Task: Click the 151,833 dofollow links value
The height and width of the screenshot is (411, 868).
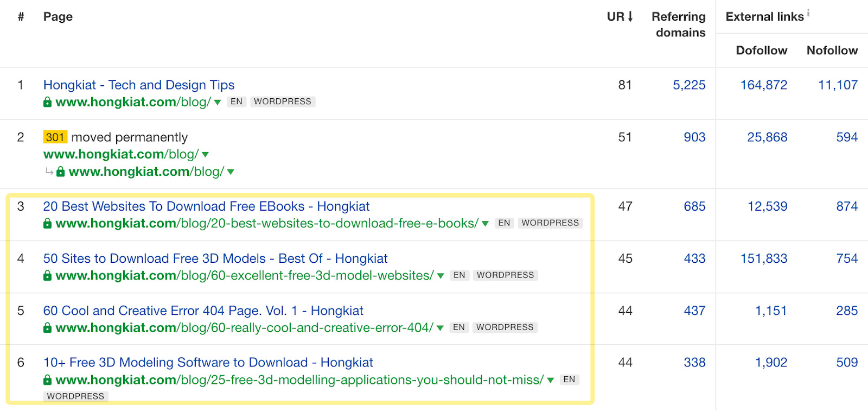Action: (x=763, y=258)
